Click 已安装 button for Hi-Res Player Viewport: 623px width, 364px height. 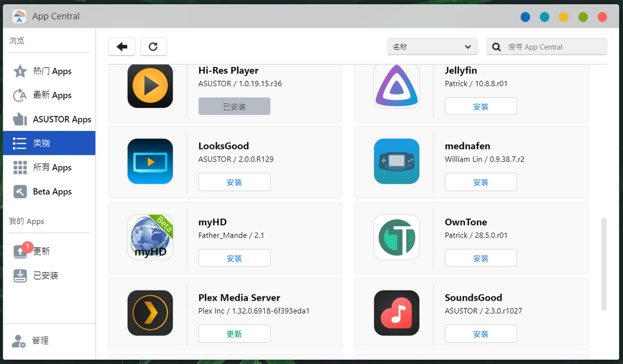coord(234,106)
